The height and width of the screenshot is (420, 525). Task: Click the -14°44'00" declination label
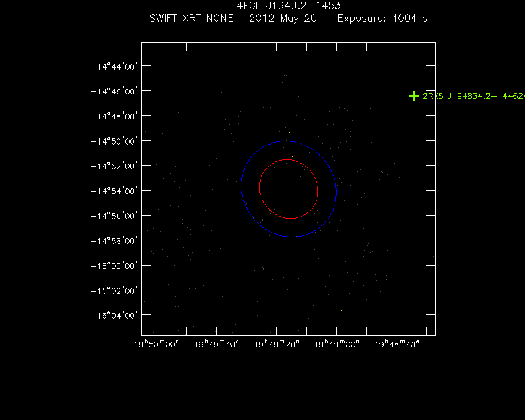coord(115,66)
